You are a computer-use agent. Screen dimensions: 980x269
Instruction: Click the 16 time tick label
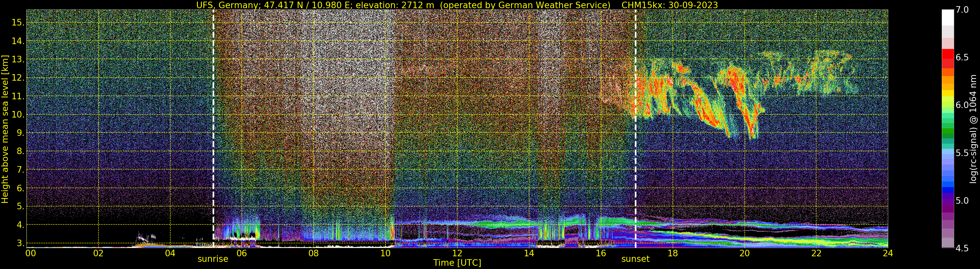(601, 253)
